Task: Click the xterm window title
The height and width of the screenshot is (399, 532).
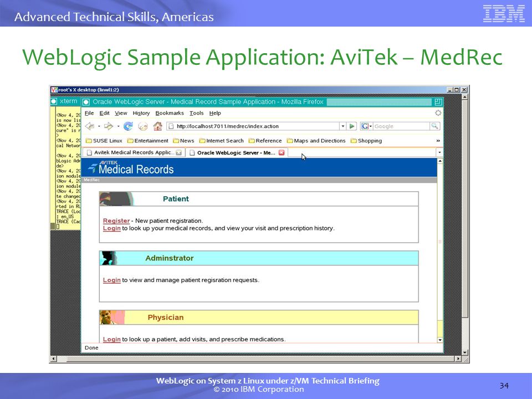Action: pyautogui.click(x=68, y=101)
